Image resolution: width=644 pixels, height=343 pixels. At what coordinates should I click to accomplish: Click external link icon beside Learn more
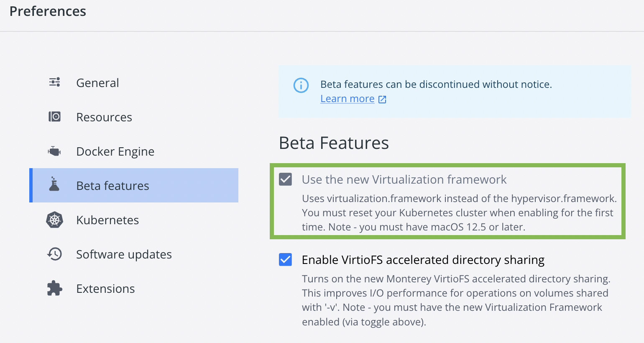coord(382,99)
